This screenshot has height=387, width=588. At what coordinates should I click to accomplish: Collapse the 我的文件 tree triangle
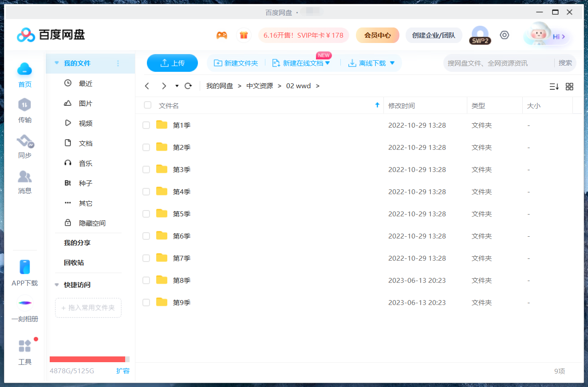pos(56,63)
